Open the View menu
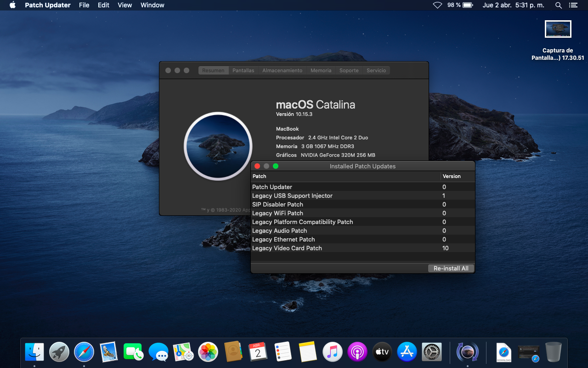Image resolution: width=588 pixels, height=368 pixels. (125, 5)
